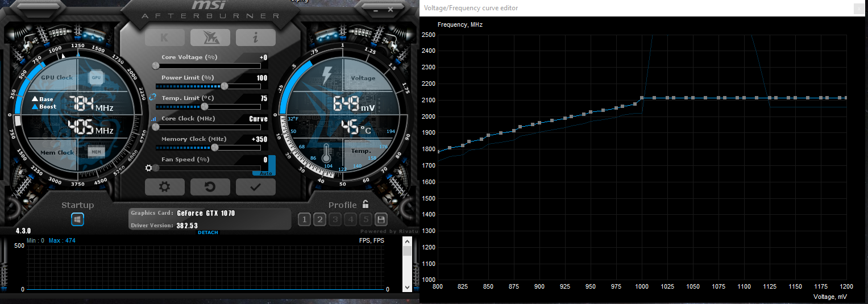Click the '405 MHz' memory clock readout

91,127
